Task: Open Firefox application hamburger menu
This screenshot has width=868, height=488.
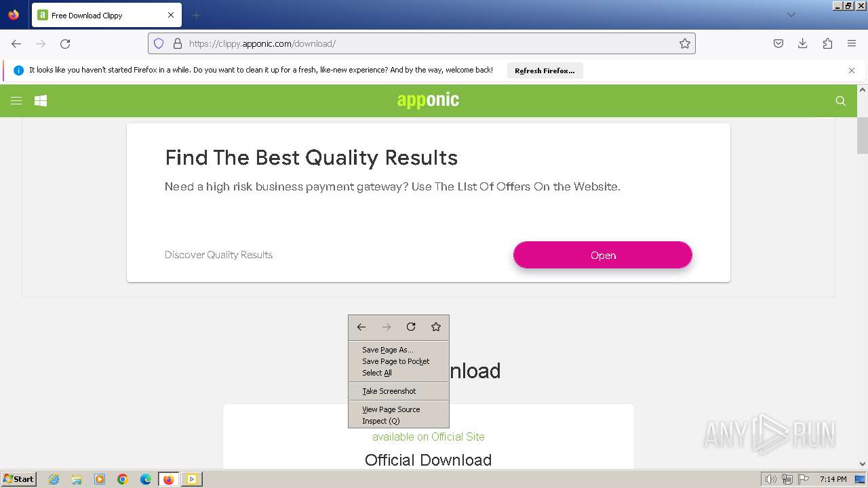Action: tap(852, 43)
